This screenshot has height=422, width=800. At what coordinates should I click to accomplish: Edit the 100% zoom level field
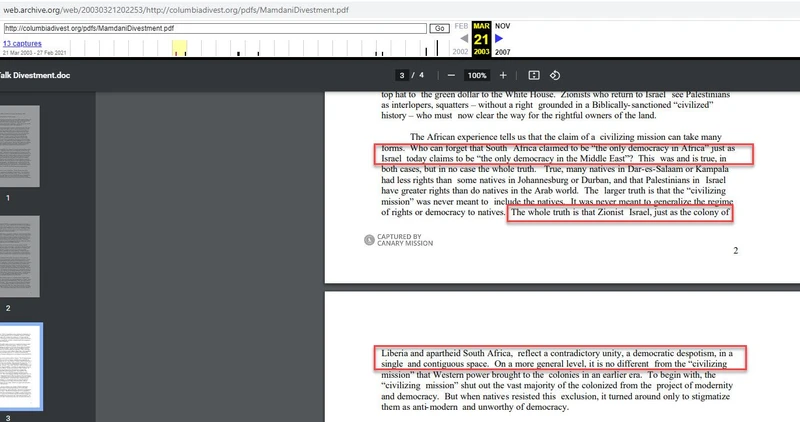(477, 76)
